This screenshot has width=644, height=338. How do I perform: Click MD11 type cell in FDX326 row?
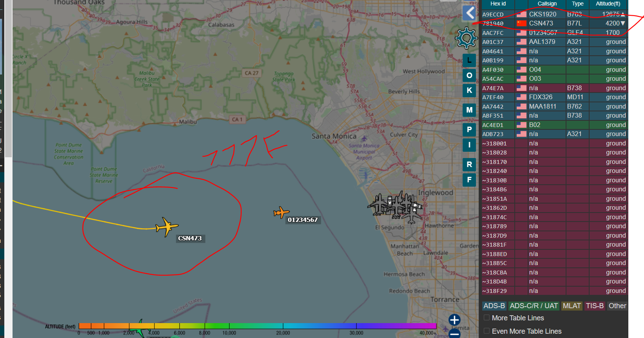tap(577, 97)
